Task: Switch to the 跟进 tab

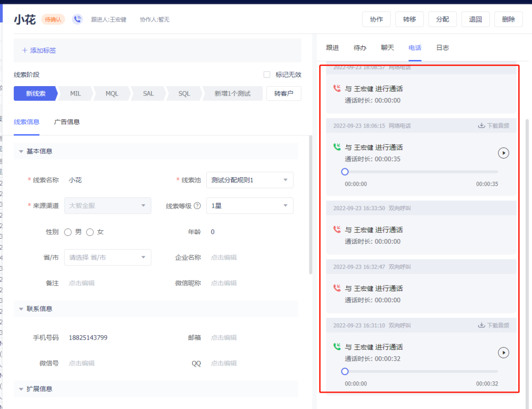Action: [332, 48]
